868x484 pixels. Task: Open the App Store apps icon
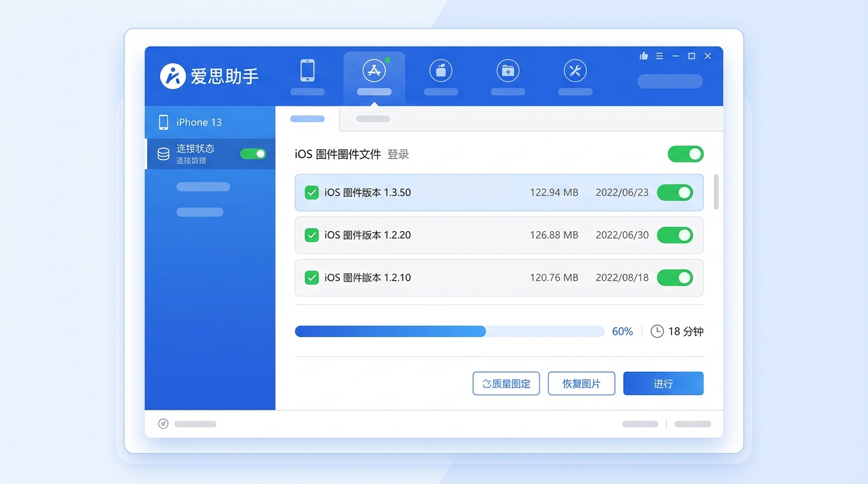point(374,70)
